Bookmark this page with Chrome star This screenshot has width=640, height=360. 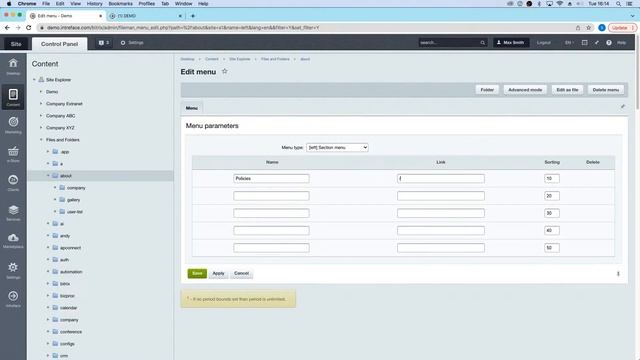pyautogui.click(x=589, y=28)
